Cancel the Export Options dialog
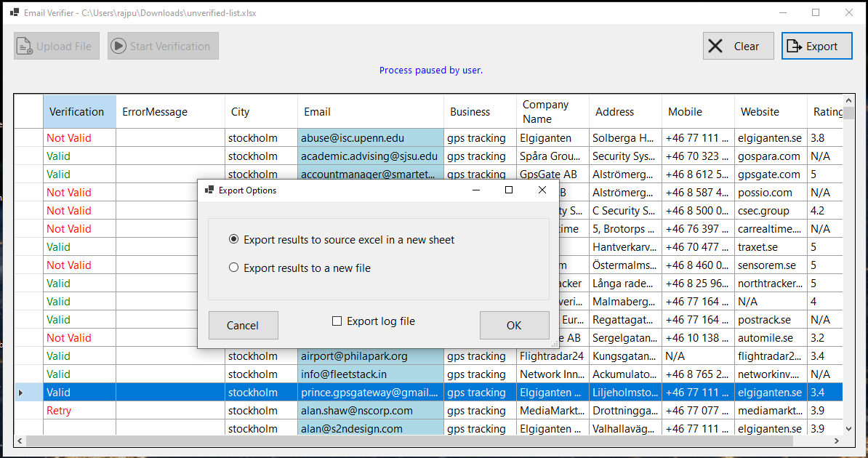 point(243,325)
